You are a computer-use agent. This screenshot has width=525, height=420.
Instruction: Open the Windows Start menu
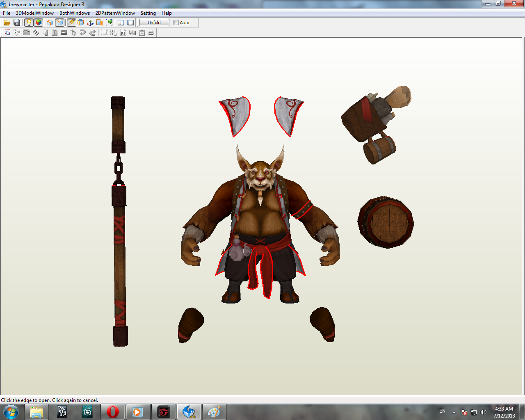(11, 412)
